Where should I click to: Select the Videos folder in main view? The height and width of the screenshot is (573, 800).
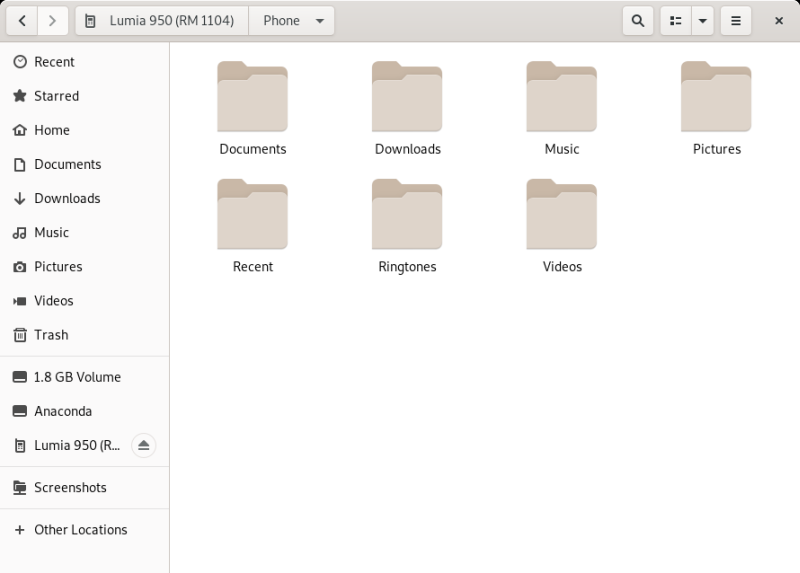tap(562, 225)
